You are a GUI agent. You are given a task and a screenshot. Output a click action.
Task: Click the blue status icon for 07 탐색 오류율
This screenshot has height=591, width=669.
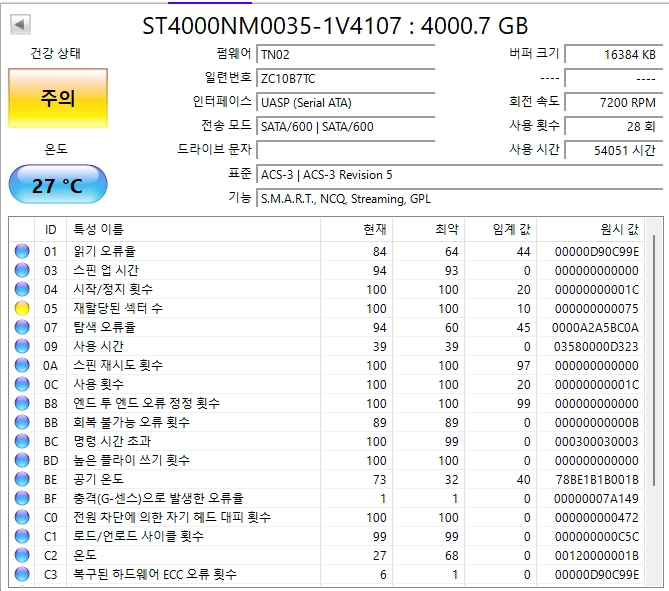tap(22, 327)
